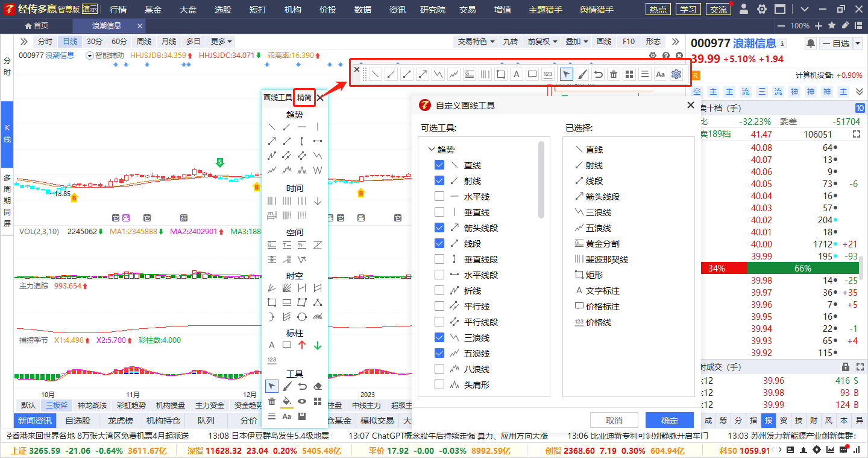The height and width of the screenshot is (458, 868).
Task: Select the three-wave line tool in floating toolbar
Action: coord(438,74)
